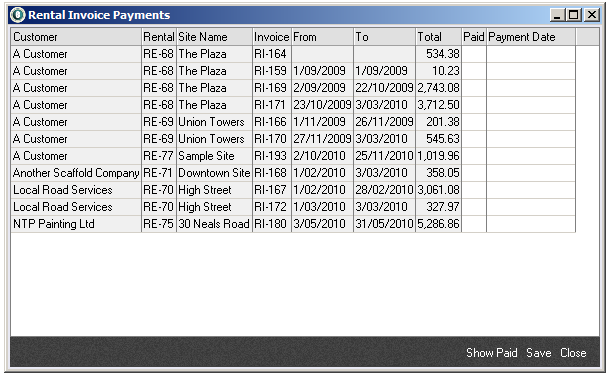Image resolution: width=609 pixels, height=376 pixels.
Task: Click Show Paid in the bottom bar
Action: [492, 353]
